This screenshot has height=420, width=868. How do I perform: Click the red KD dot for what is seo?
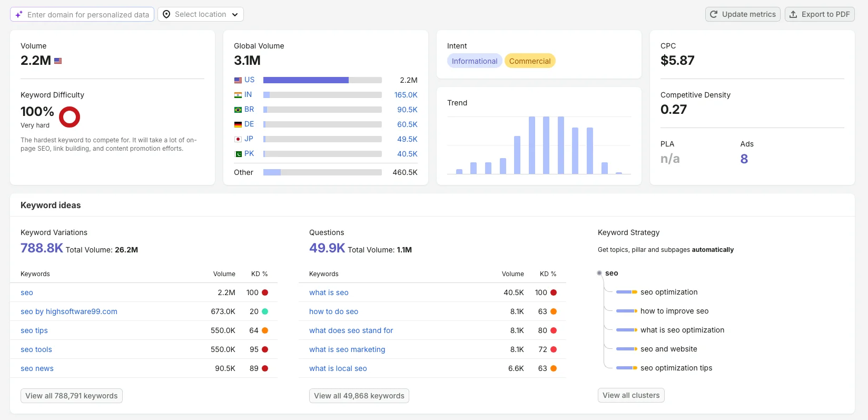pyautogui.click(x=554, y=292)
